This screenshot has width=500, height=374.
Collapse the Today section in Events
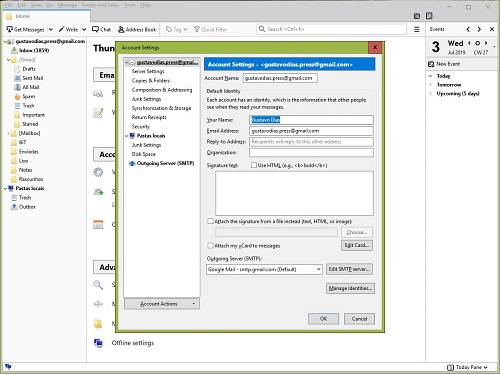point(430,76)
